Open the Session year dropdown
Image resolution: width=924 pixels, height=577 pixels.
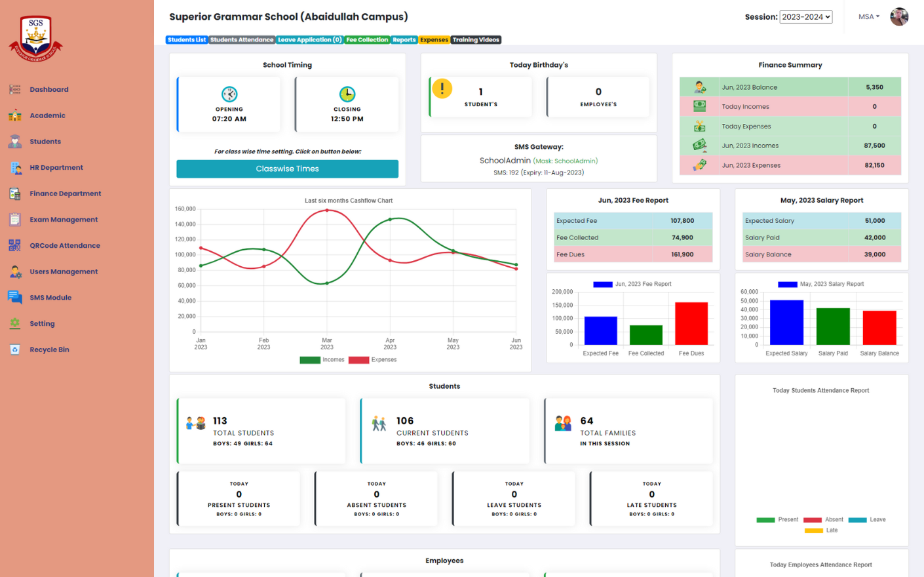(x=805, y=17)
